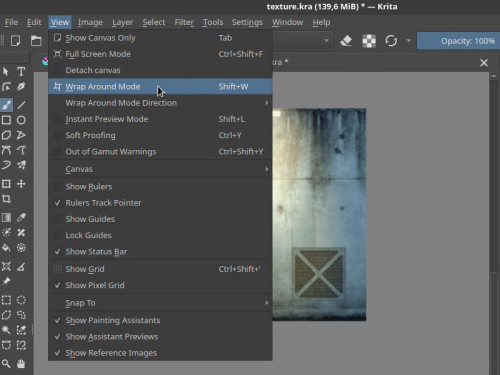
Task: Open dropdown arrow beside reload preset
Action: 408,41
